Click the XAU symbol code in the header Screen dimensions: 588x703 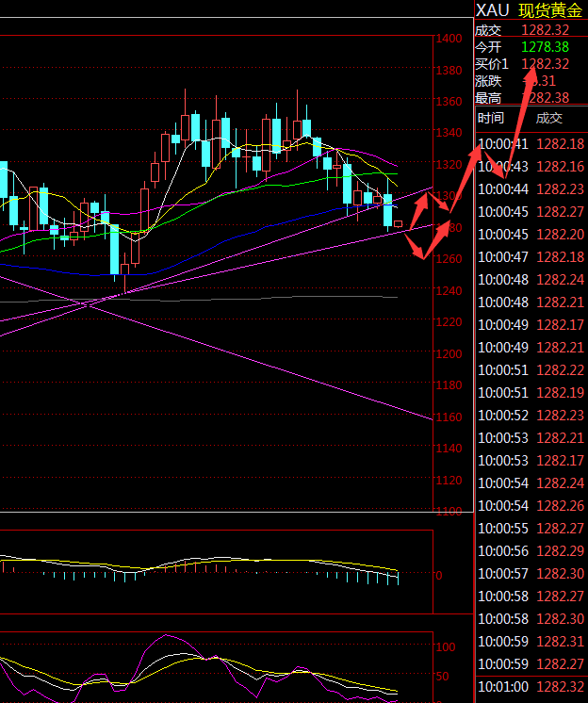pyautogui.click(x=492, y=10)
